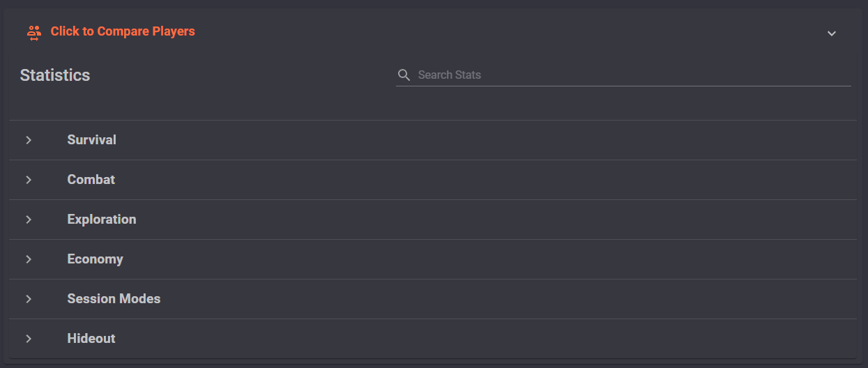868x368 pixels.
Task: Expand the Hideout section arrow
Action: (29, 339)
